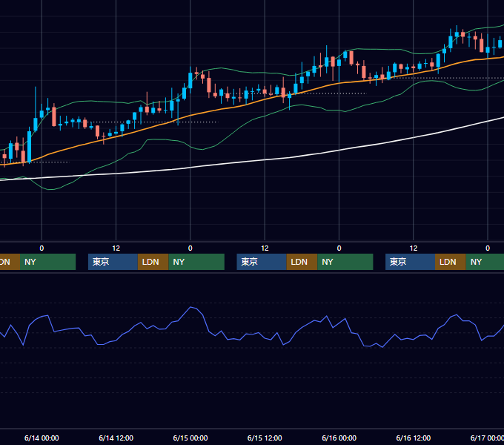Select the NY session block ending 6/15 00:00
Screen dimensions: 504x445
196,262
